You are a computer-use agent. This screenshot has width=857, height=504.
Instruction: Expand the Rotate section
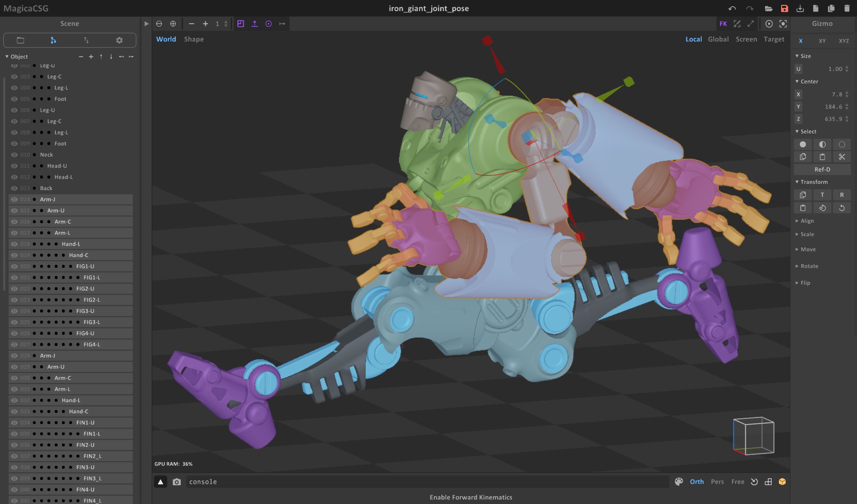coord(809,266)
